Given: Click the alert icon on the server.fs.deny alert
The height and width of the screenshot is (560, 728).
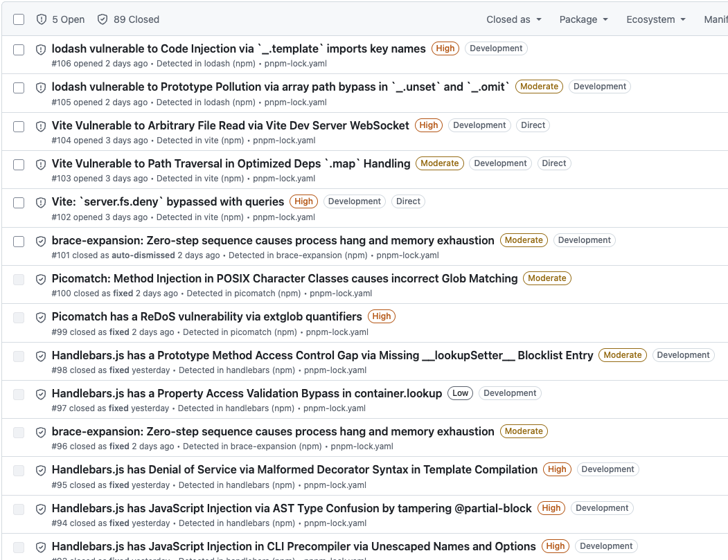Looking at the screenshot, I should tap(41, 201).
